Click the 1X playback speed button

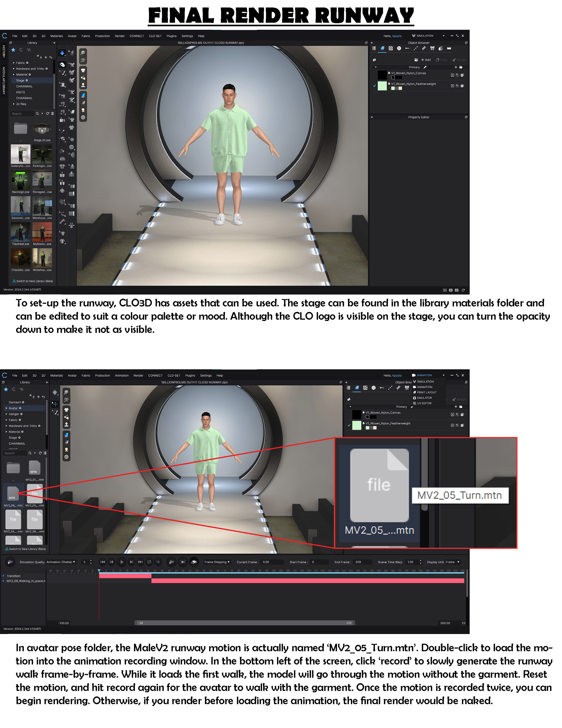[158, 562]
